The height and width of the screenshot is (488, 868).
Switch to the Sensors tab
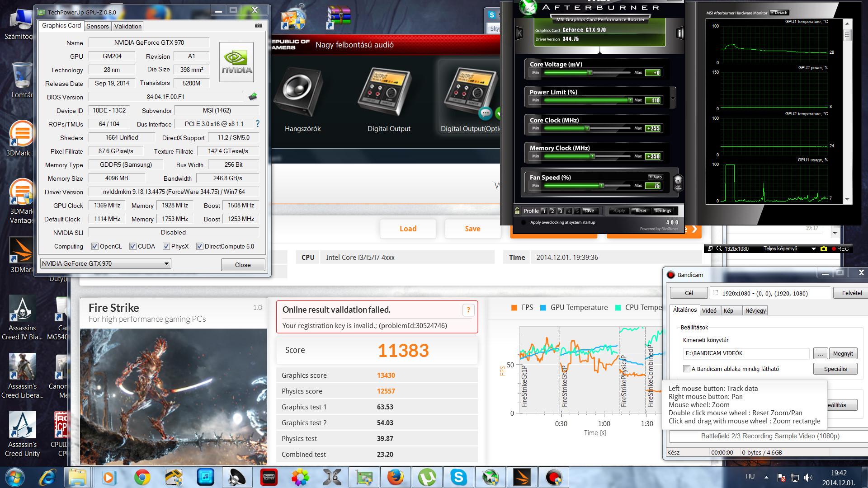point(98,26)
